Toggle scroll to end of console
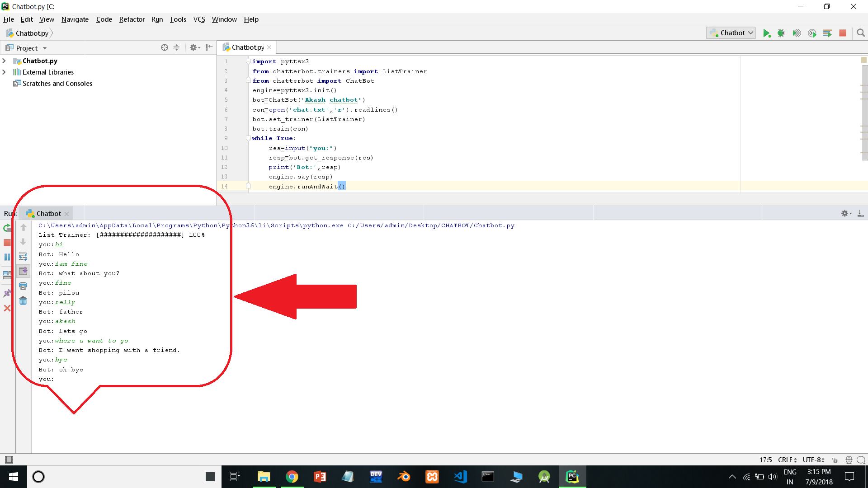This screenshot has width=868, height=488. coord(23,271)
